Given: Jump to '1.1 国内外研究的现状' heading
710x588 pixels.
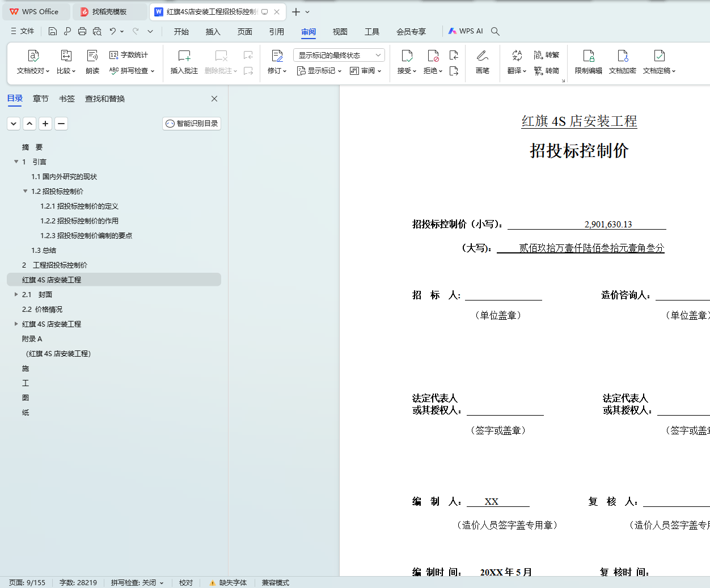Looking at the screenshot, I should coord(64,176).
